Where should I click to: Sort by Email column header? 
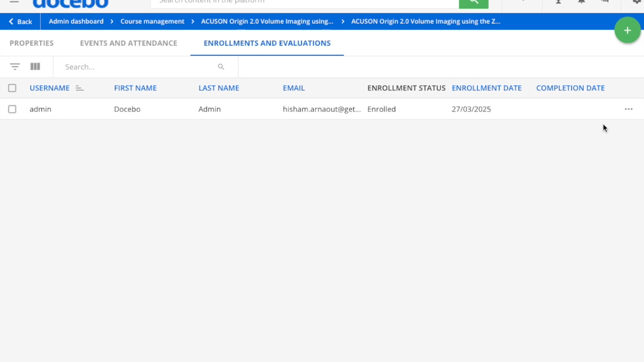point(294,88)
